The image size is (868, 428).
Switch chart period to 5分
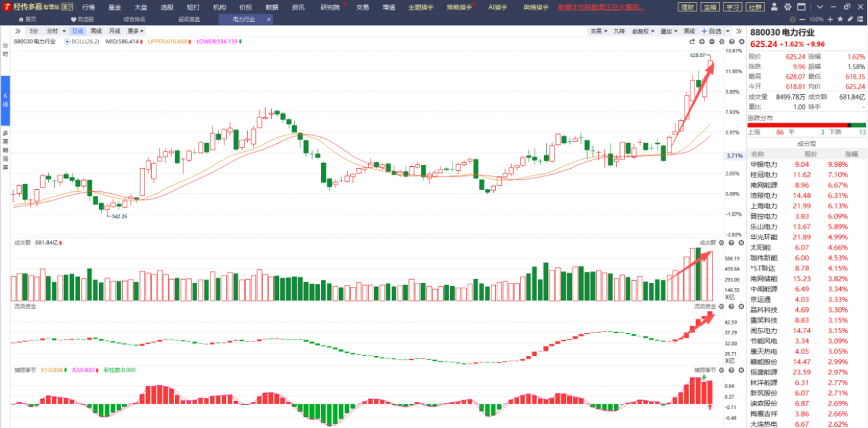pyautogui.click(x=33, y=31)
